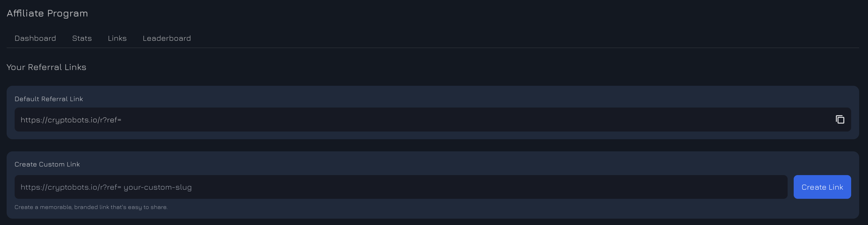Copy the default referral link

tap(840, 119)
